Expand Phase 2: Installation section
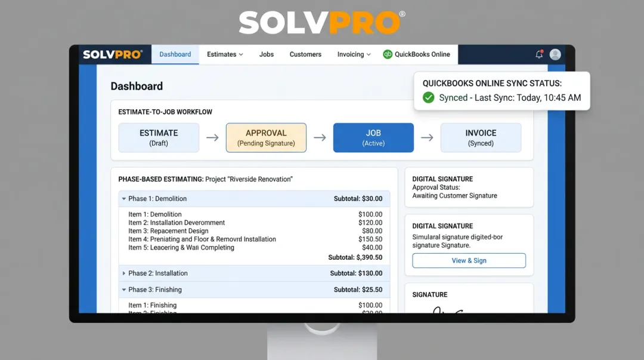The width and height of the screenshot is (644, 360). (123, 273)
